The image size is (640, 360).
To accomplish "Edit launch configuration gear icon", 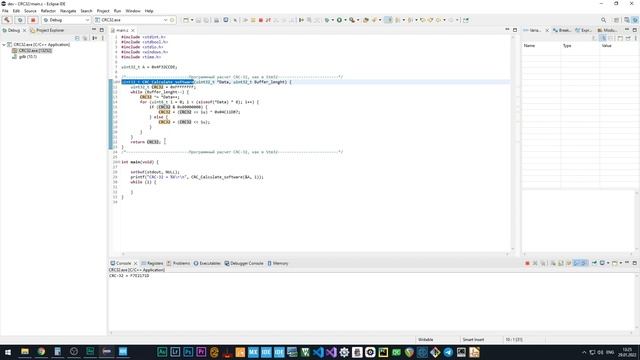I will click(172, 20).
